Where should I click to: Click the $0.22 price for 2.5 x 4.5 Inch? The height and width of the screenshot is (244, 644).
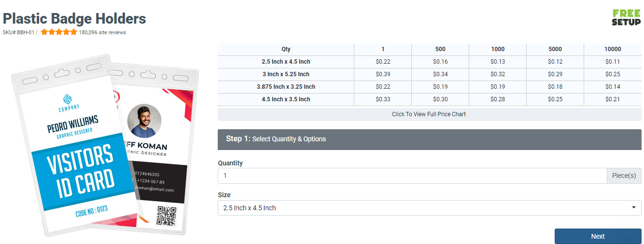[383, 62]
